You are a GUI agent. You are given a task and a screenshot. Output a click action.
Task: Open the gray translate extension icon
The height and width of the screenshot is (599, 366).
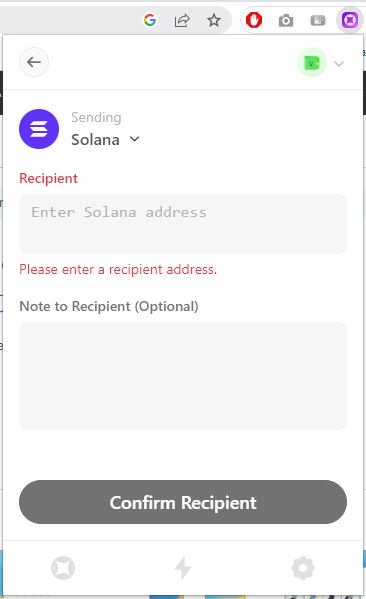(x=318, y=20)
